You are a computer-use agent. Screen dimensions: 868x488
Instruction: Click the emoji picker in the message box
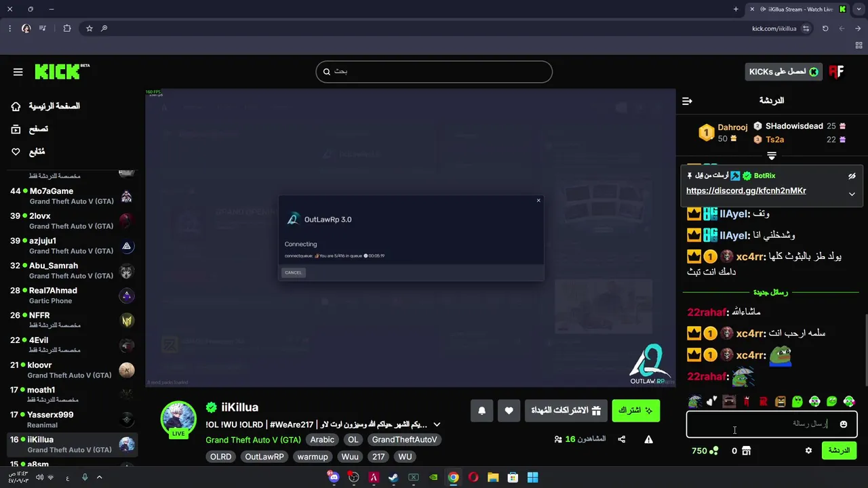(x=843, y=424)
